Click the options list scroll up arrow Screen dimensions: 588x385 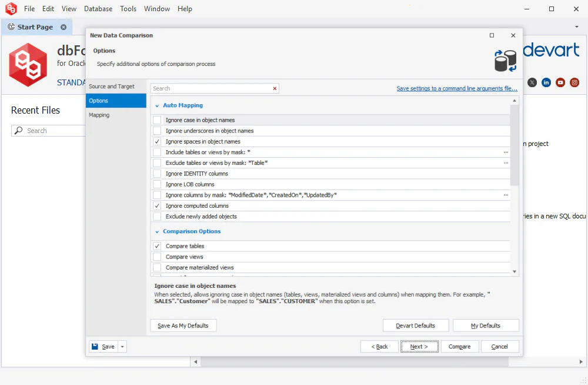point(514,101)
